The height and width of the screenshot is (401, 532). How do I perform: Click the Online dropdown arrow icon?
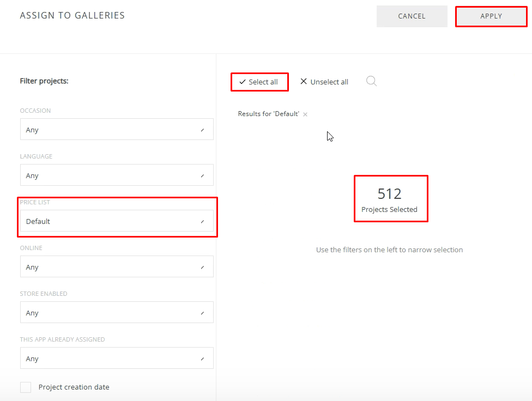(202, 268)
